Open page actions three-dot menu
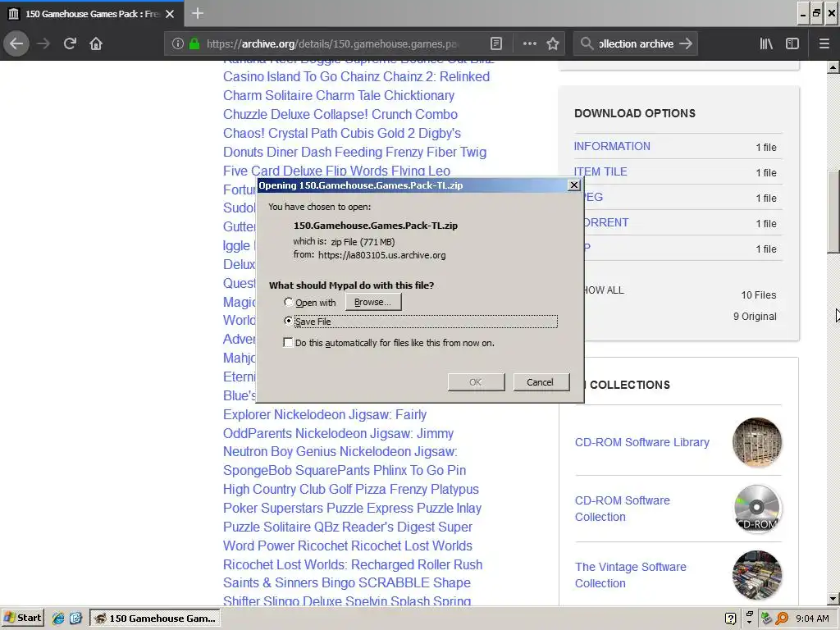 pos(529,44)
